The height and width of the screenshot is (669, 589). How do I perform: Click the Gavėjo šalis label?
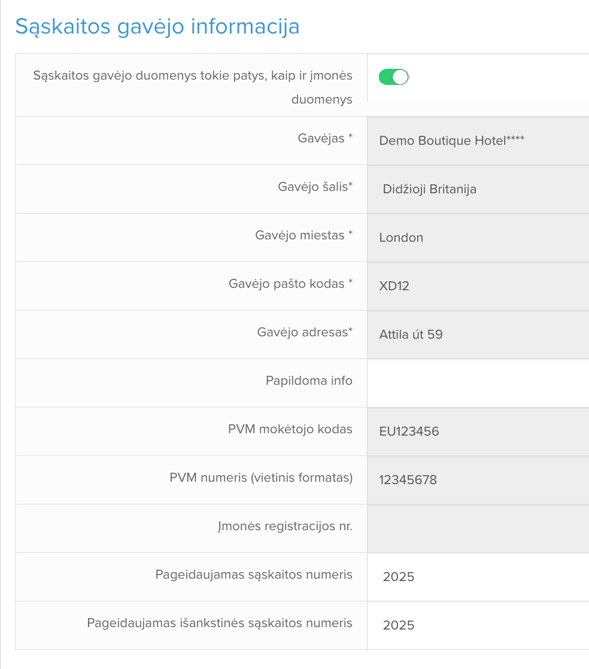(315, 187)
